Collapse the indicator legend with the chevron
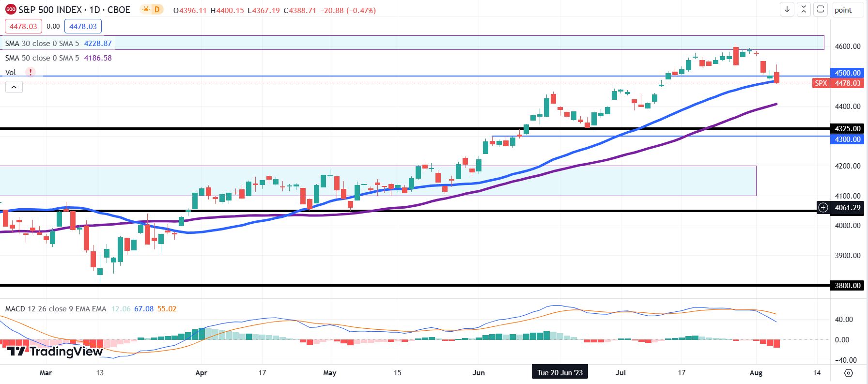Viewport: 868px width, 384px height. (14, 87)
